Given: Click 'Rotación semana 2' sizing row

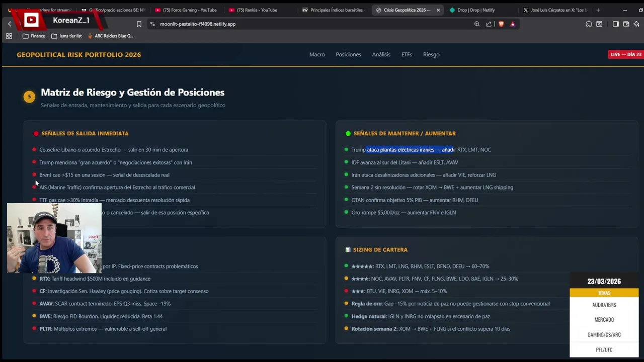Looking at the screenshot, I should [x=431, y=329].
